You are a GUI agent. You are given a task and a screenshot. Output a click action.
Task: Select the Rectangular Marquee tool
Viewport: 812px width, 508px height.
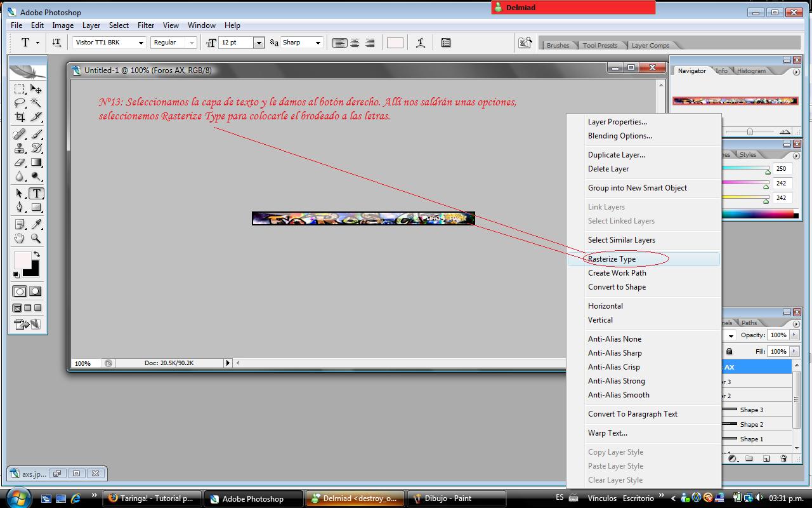tap(20, 89)
